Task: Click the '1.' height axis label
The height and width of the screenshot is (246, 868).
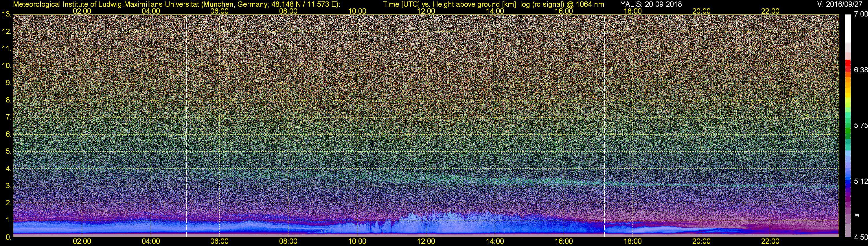Action: [8, 220]
